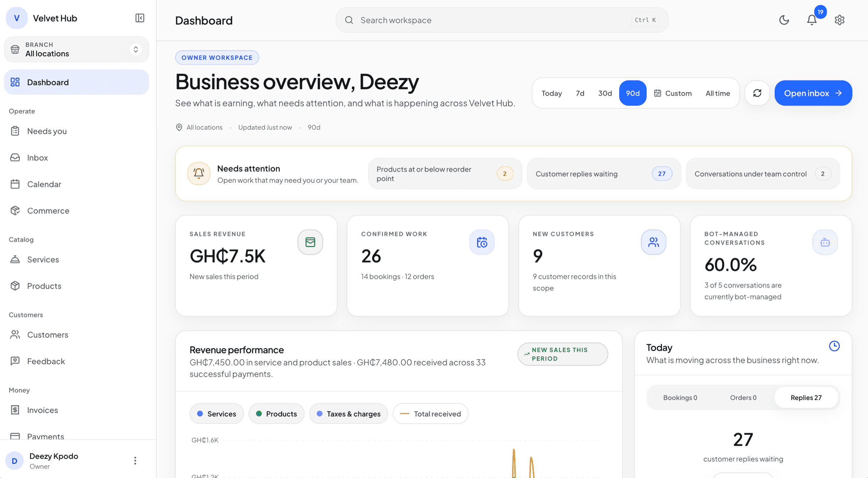The image size is (868, 478).
Task: Click the Search workspace field
Action: click(x=502, y=20)
